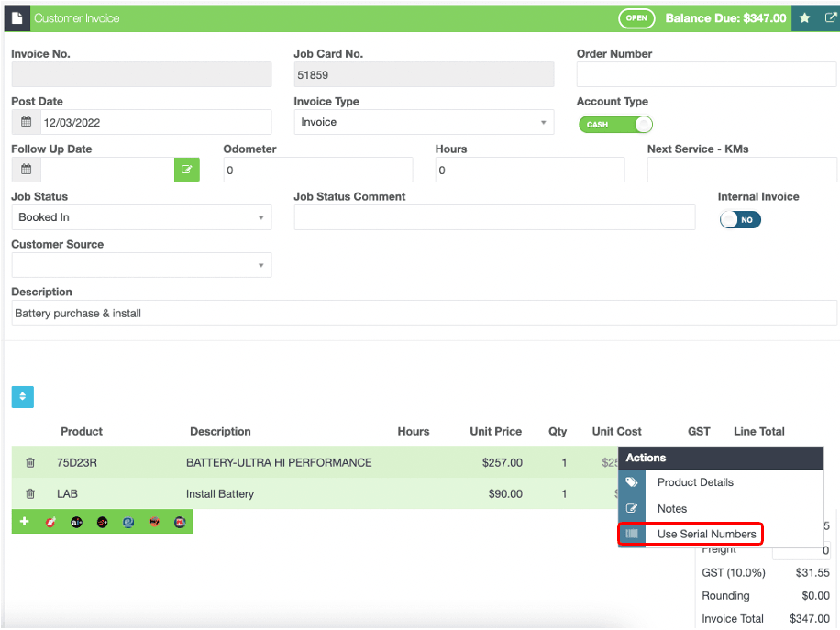This screenshot has width=840, height=630.
Task: Click the Hours input field
Action: (x=530, y=170)
